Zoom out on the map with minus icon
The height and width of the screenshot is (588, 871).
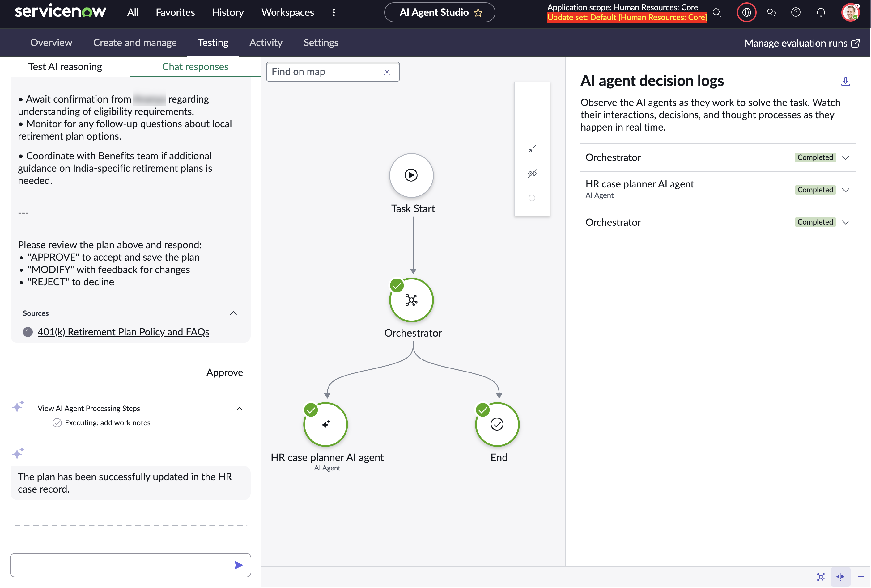531,124
